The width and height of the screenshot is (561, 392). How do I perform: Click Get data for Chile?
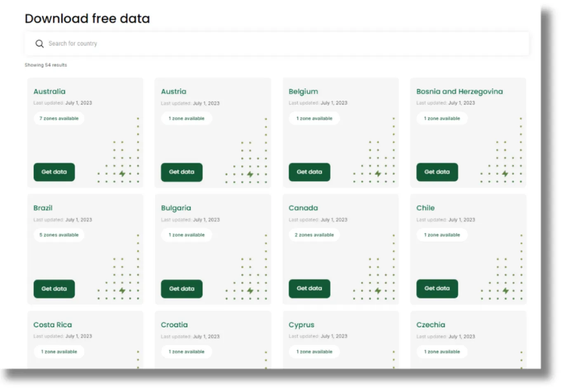(x=437, y=288)
